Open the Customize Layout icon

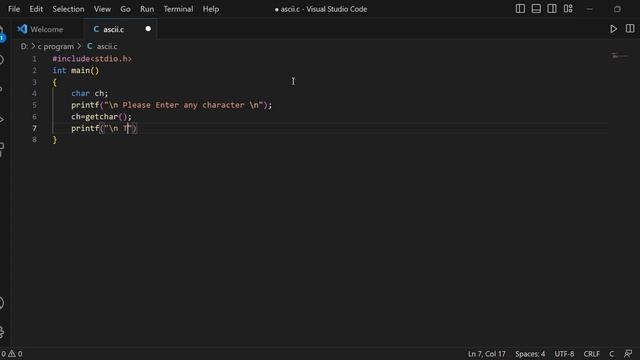[568, 9]
